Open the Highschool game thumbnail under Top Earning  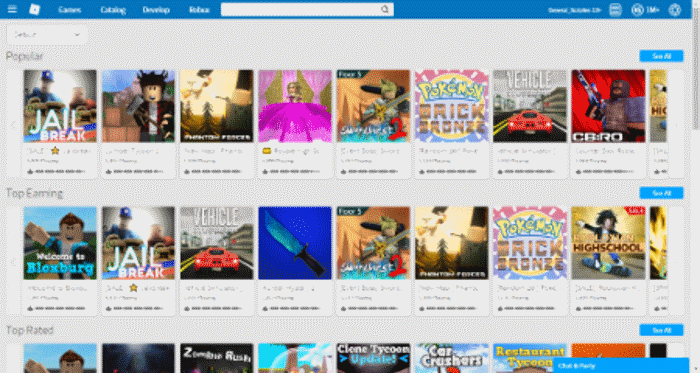(x=608, y=243)
